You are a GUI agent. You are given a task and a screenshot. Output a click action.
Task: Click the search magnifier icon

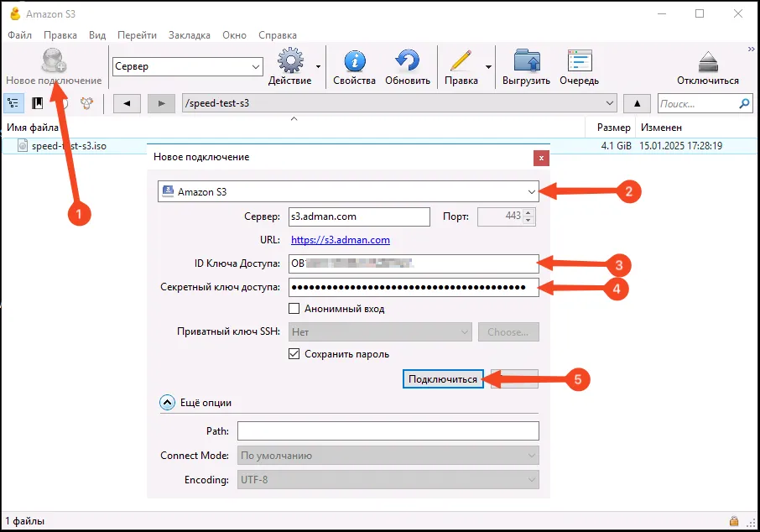click(745, 103)
